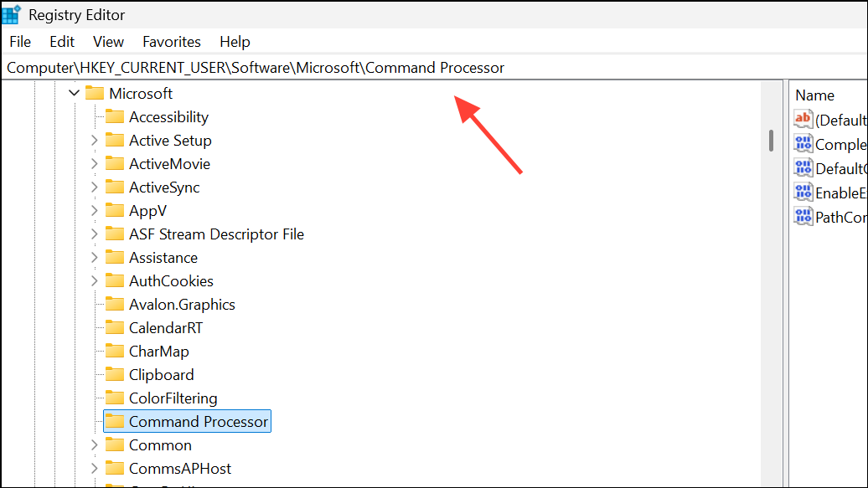This screenshot has width=868, height=488.
Task: Select the Active Setup key label
Action: click(171, 141)
